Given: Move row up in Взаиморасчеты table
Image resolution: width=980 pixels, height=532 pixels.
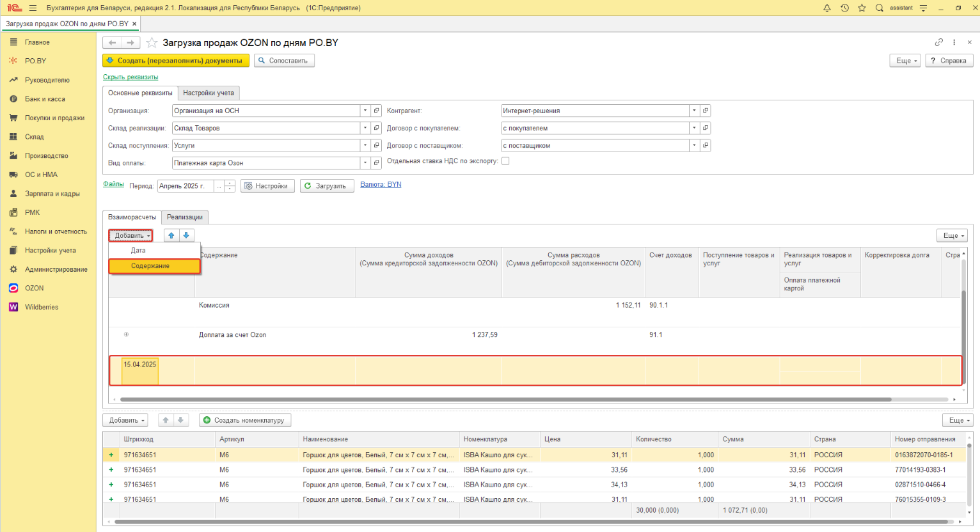Looking at the screenshot, I should pos(171,235).
